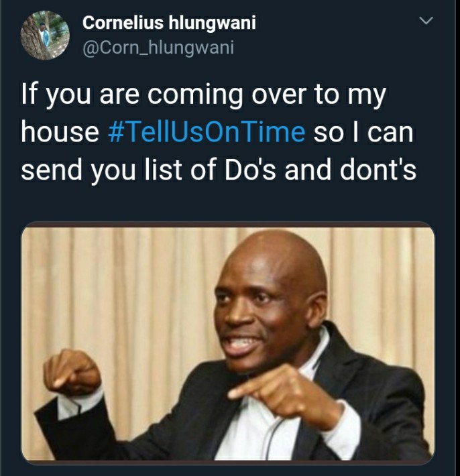Expand the tweet options chevron
460x476 pixels.
click(426, 20)
